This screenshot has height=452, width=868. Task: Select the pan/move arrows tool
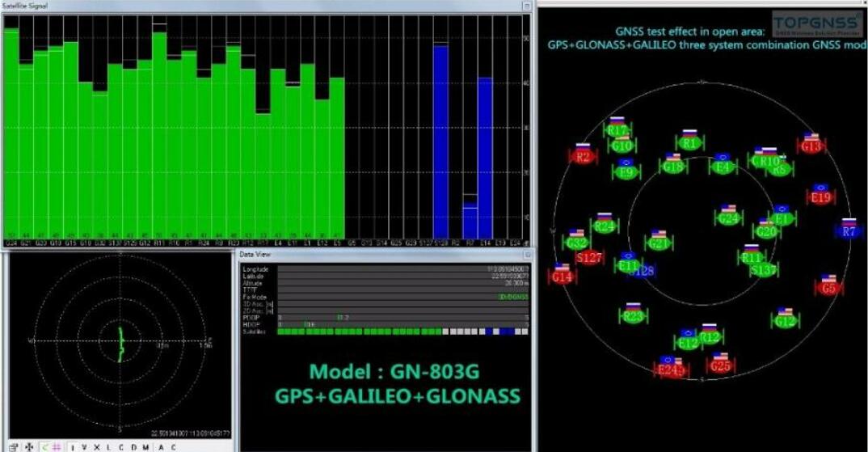coord(29,446)
